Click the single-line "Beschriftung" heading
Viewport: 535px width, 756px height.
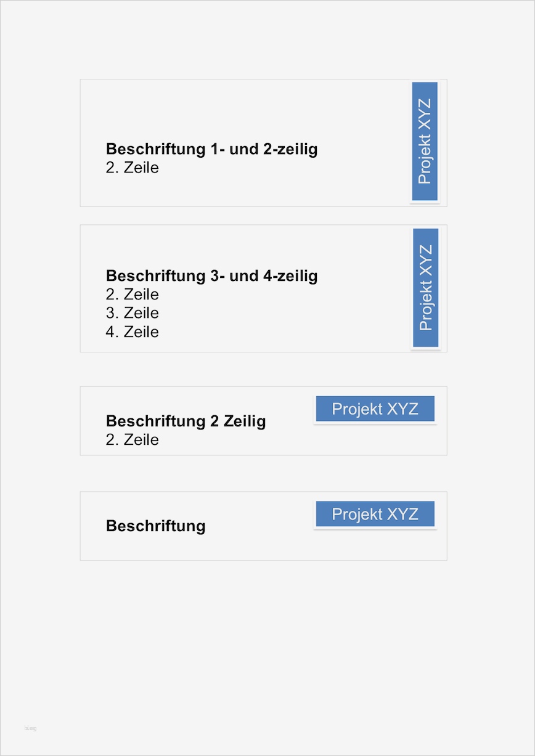pos(155,526)
